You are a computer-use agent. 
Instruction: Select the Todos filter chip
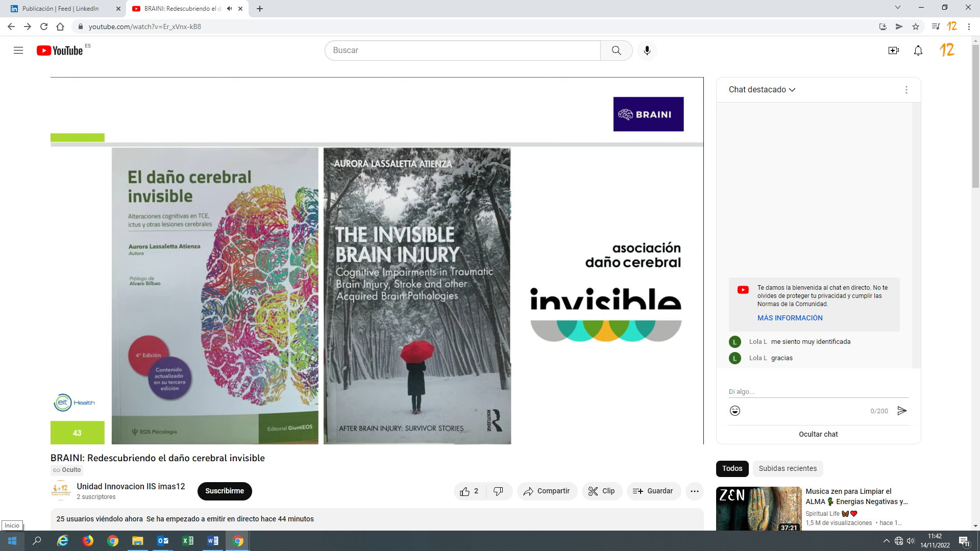point(732,469)
